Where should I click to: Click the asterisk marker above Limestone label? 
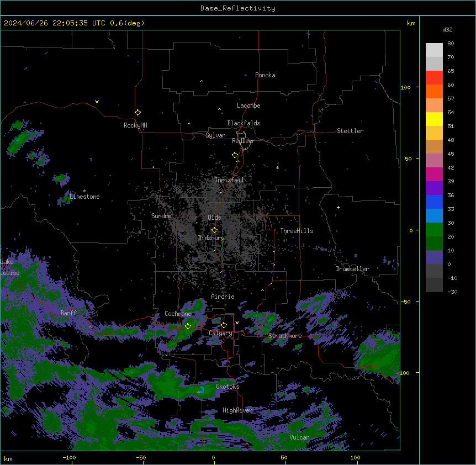pyautogui.click(x=84, y=191)
